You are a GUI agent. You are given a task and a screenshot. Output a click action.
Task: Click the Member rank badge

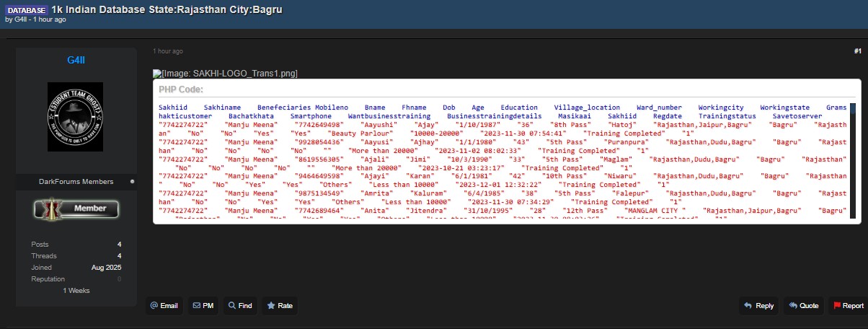pyautogui.click(x=76, y=209)
